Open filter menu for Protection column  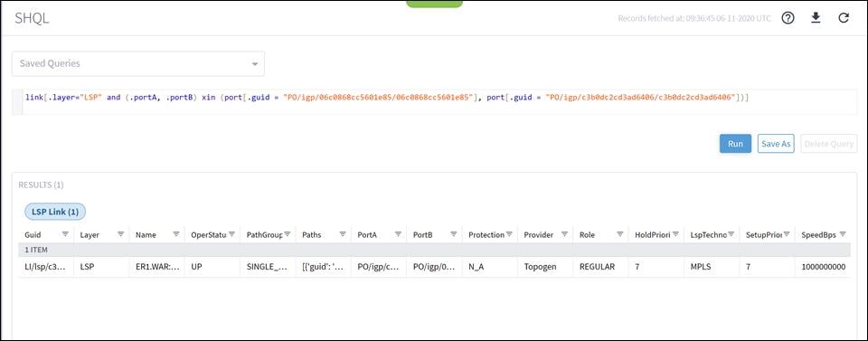click(509, 234)
